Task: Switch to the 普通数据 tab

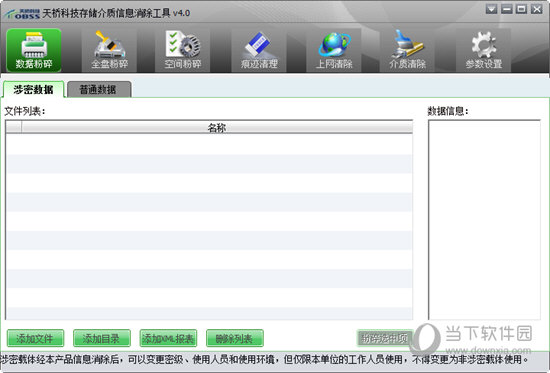Action: click(99, 89)
